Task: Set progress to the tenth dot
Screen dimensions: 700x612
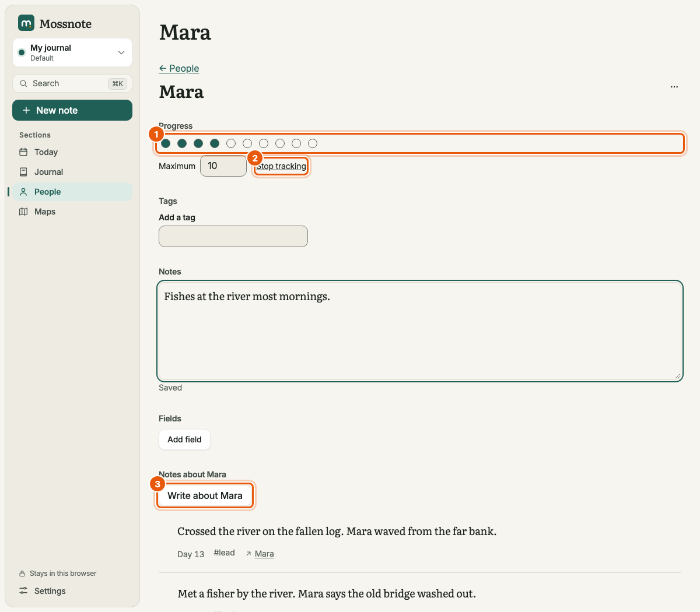Action: 313,143
